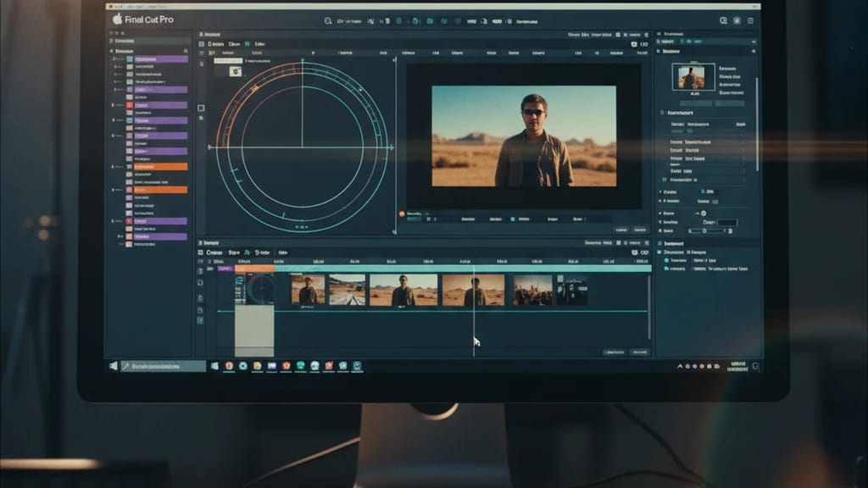Click the clip preview thumbnail in the inspector
This screenshot has height=488, width=868.
(x=693, y=76)
